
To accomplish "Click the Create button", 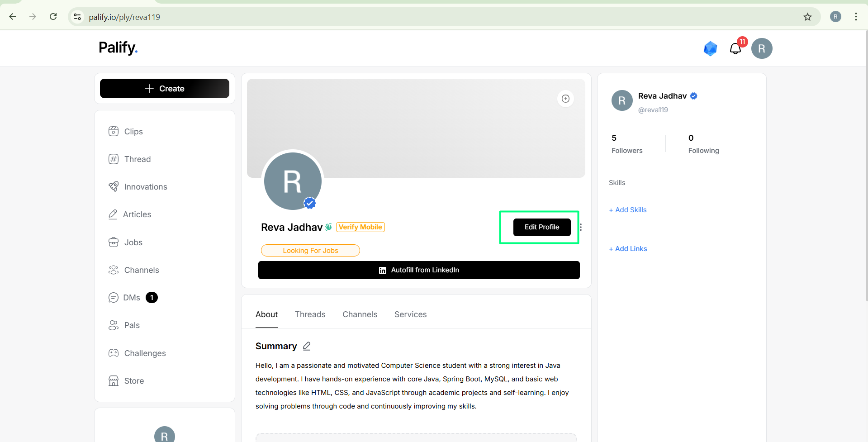I will 165,89.
